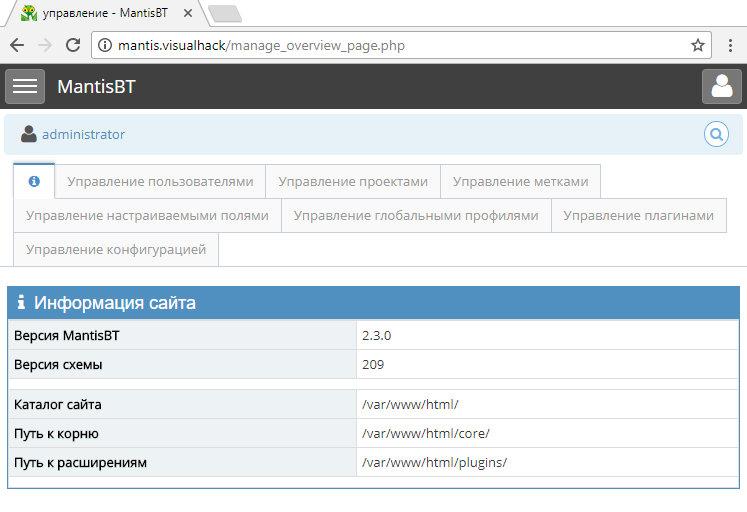This screenshot has width=747, height=512.
Task: Select the info overview tab
Action: (34, 181)
